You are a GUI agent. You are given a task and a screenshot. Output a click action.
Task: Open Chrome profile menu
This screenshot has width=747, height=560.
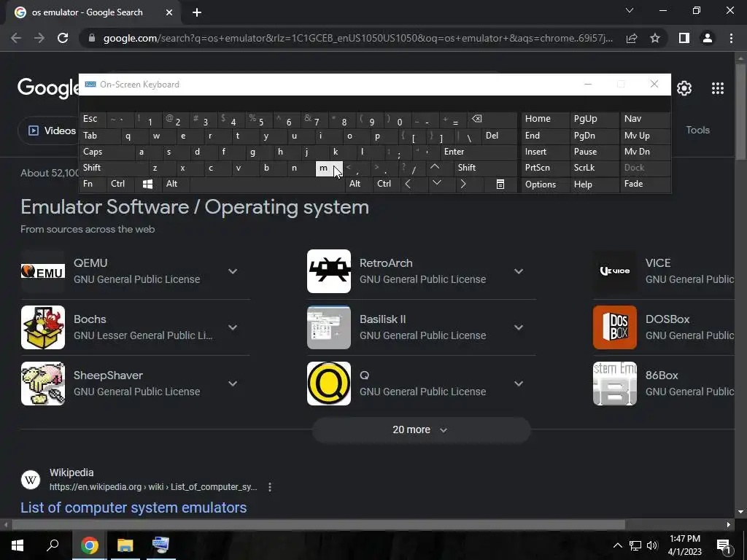(708, 38)
